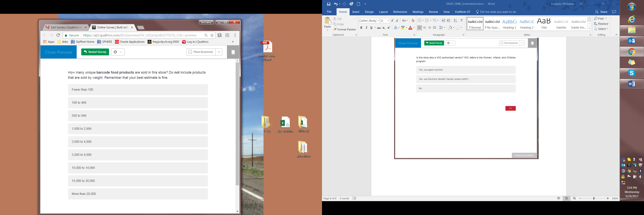This screenshot has height=215, width=644.
Task: Toggle show paragraph marks (¶)
Action: (x=462, y=21)
